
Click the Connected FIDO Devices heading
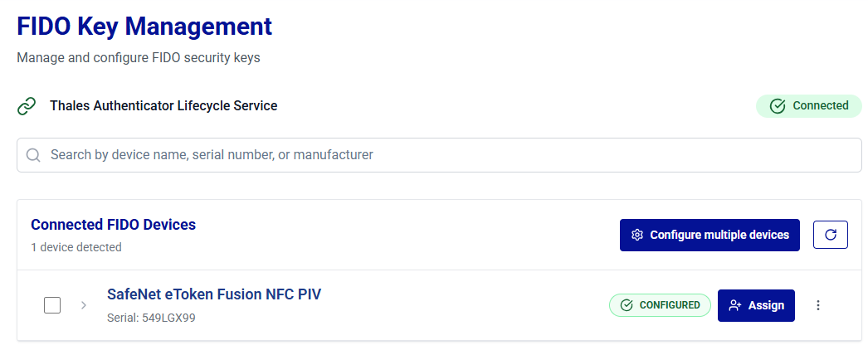[x=113, y=225]
